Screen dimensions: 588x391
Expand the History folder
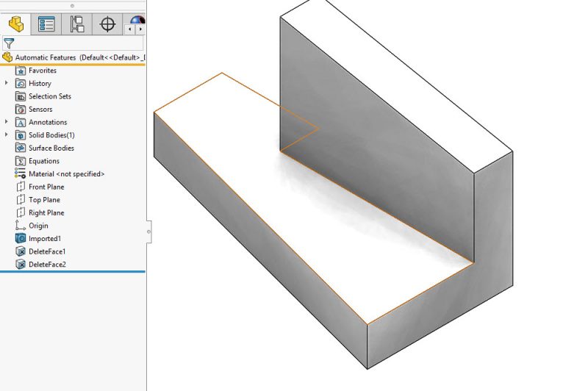coord(7,84)
